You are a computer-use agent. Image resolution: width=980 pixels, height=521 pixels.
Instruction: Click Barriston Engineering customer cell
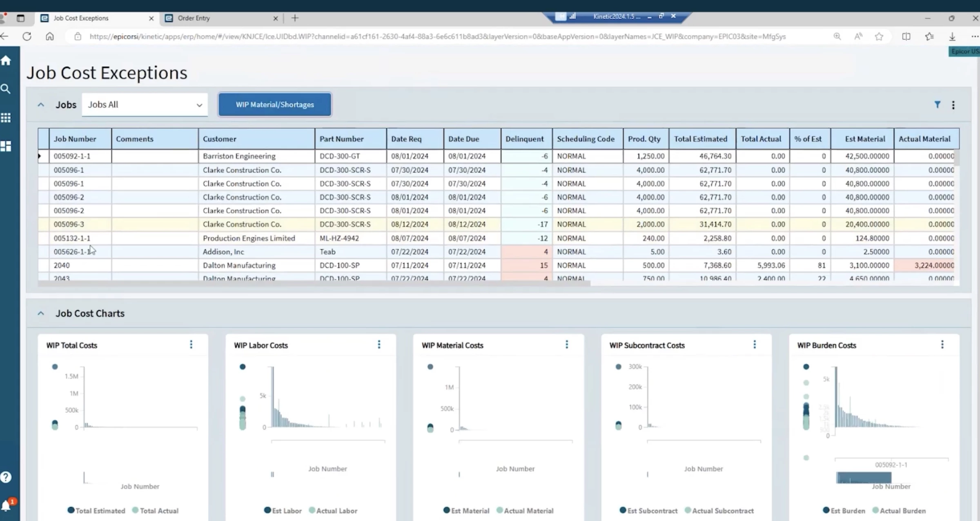click(x=257, y=156)
